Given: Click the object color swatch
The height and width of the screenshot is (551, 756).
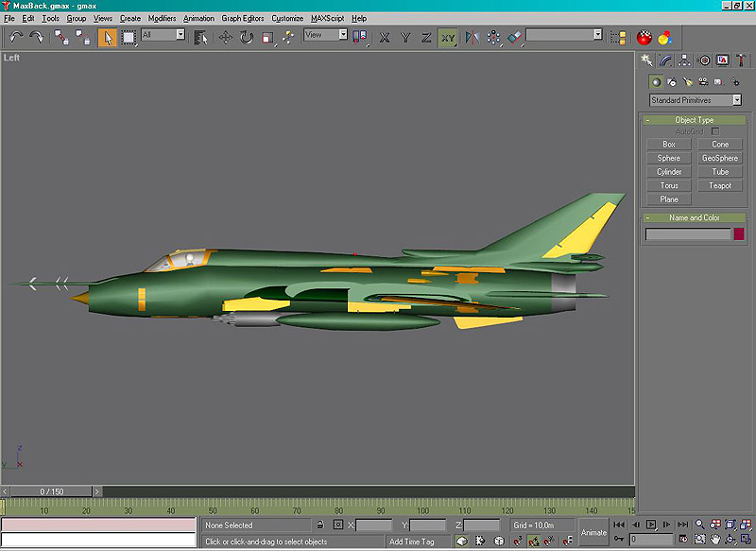Looking at the screenshot, I should 739,234.
